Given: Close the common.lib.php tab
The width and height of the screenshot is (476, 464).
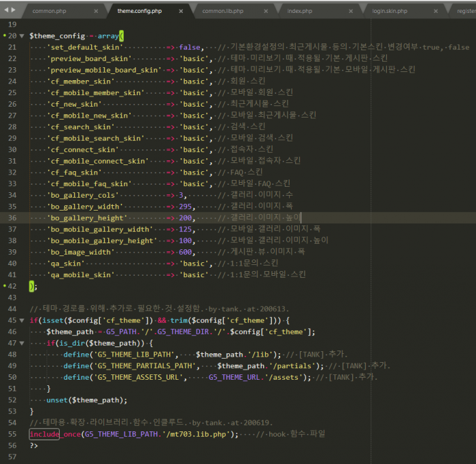Looking at the screenshot, I should (265, 12).
